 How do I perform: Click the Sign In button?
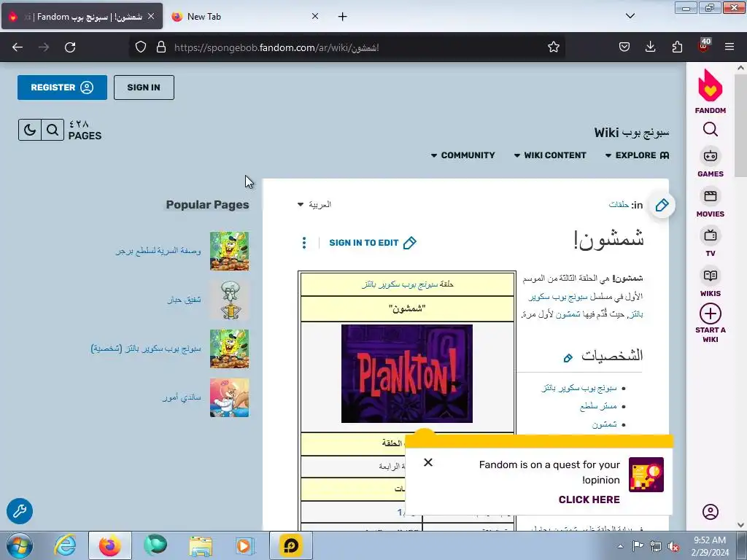pyautogui.click(x=144, y=87)
